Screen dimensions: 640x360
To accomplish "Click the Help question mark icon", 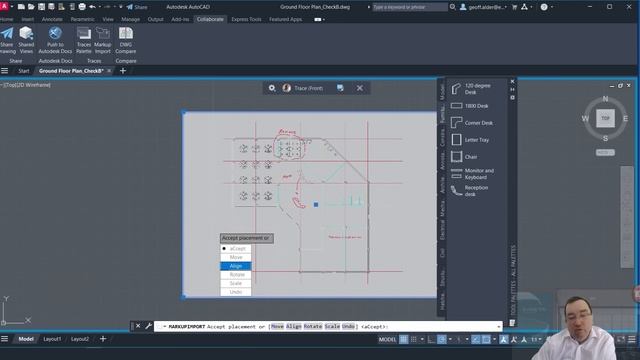I will [x=544, y=7].
